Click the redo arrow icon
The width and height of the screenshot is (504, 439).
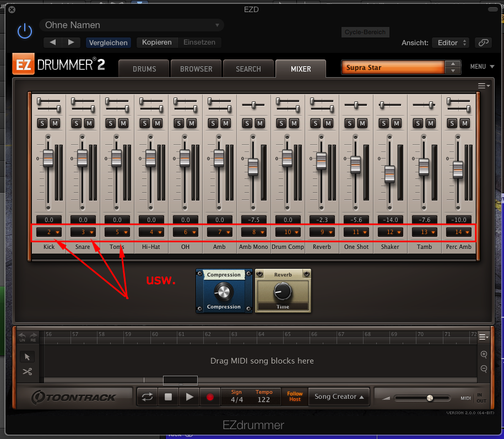point(34,337)
